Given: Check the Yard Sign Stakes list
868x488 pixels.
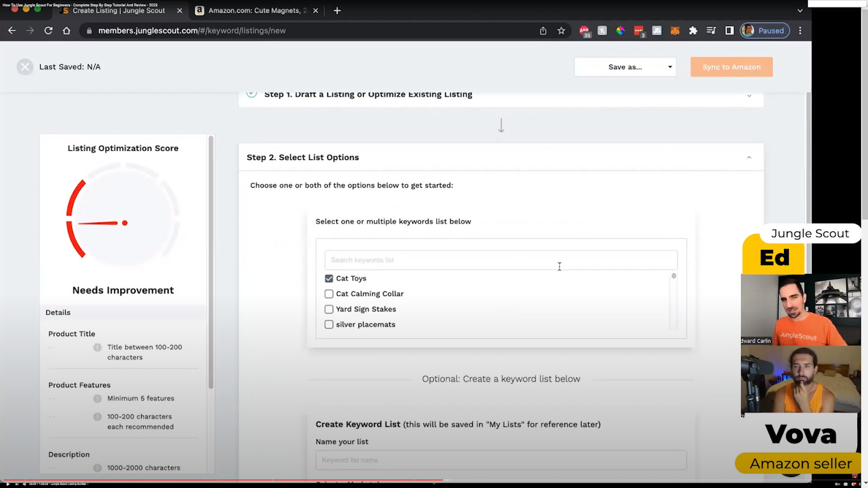Looking at the screenshot, I should [329, 309].
